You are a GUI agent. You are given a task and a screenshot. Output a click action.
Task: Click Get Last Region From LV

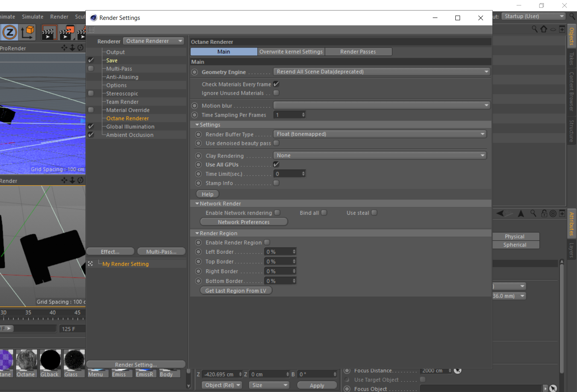[236, 291]
